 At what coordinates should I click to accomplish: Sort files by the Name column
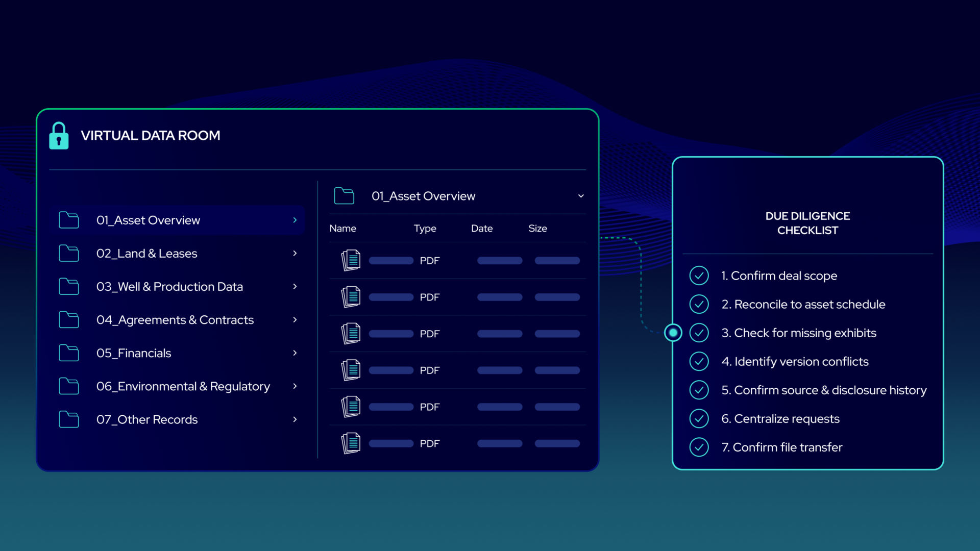click(x=342, y=229)
